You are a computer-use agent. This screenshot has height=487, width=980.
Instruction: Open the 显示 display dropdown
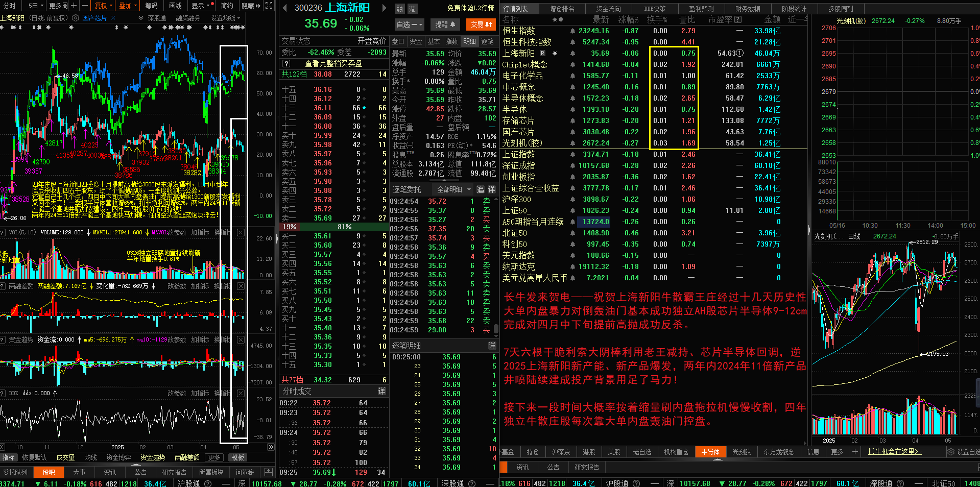click(201, 6)
